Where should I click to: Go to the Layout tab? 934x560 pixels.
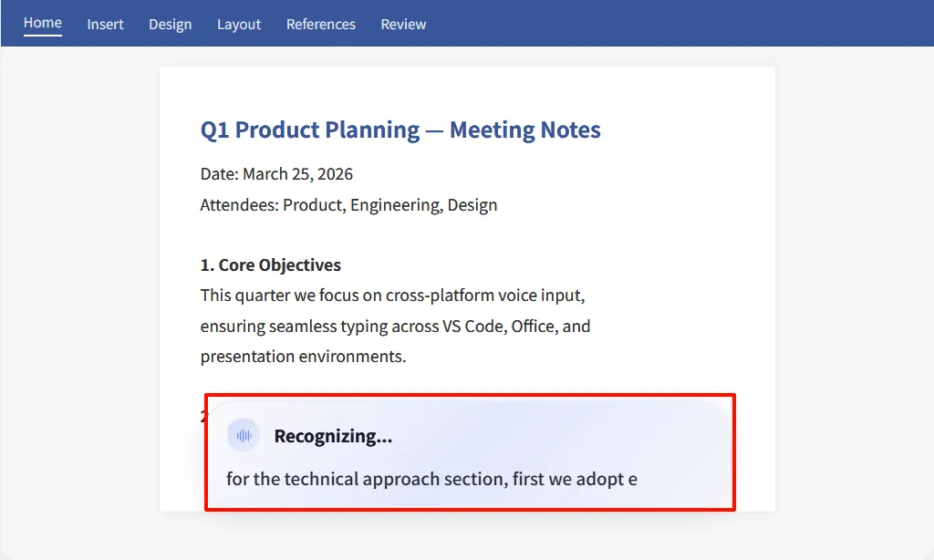point(239,25)
